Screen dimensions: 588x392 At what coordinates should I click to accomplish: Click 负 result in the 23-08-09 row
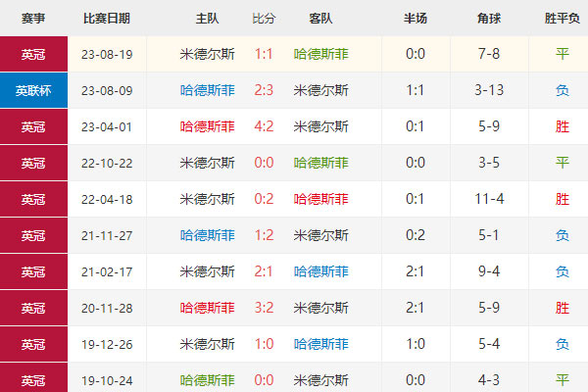click(x=563, y=90)
